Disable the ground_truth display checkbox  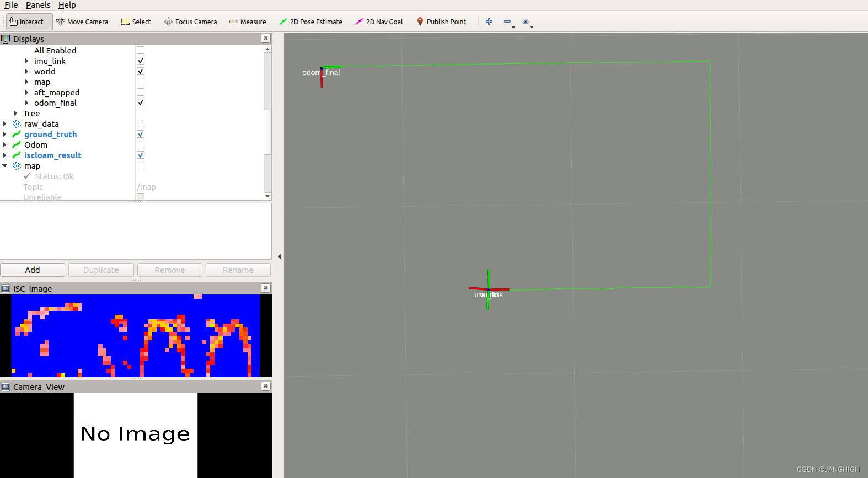[141, 134]
